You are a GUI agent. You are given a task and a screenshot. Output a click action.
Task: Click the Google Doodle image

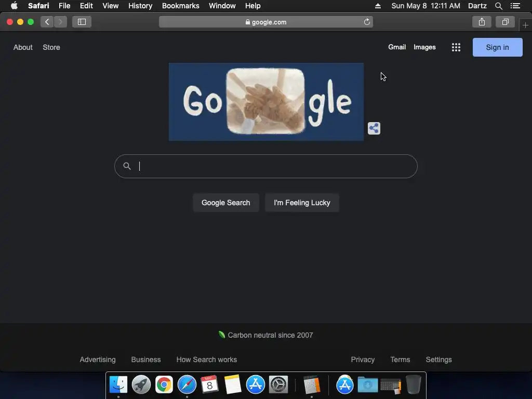point(266,102)
